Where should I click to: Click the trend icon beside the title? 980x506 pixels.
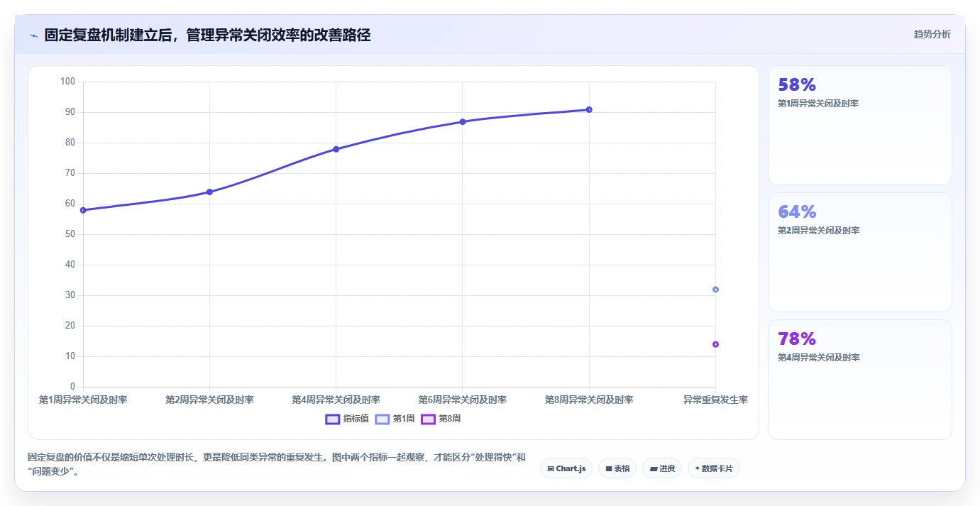[x=34, y=35]
